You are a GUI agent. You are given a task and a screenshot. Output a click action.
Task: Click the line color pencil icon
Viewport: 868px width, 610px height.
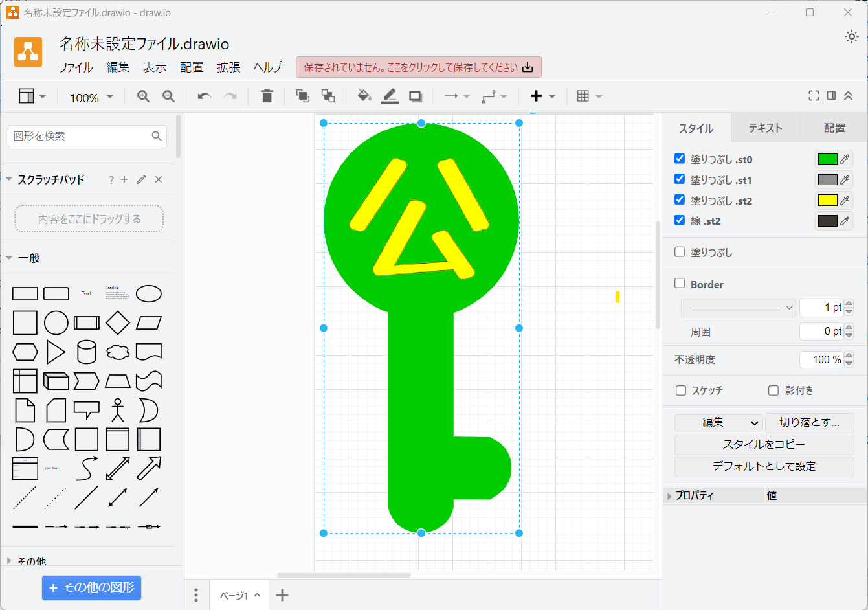(388, 95)
